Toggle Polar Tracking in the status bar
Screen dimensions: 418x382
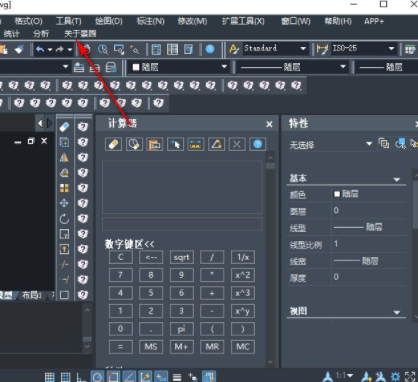(97, 377)
